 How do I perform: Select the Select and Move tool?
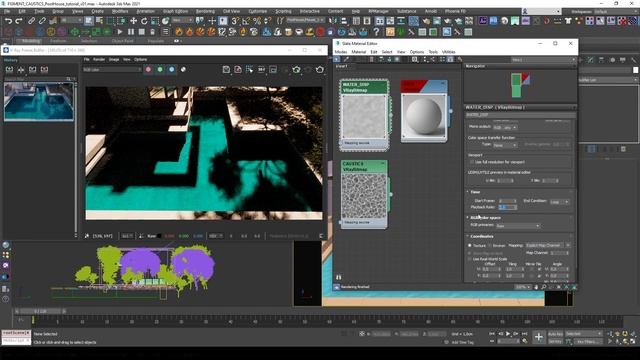coord(133,21)
